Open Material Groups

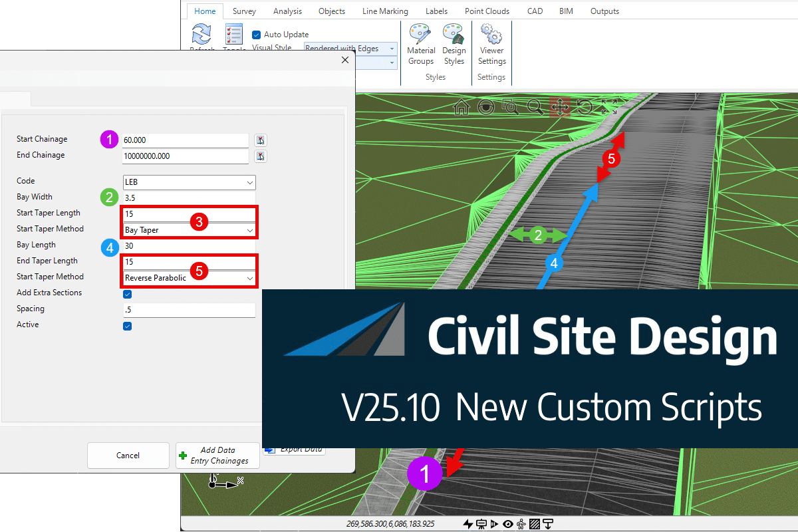tap(421, 45)
